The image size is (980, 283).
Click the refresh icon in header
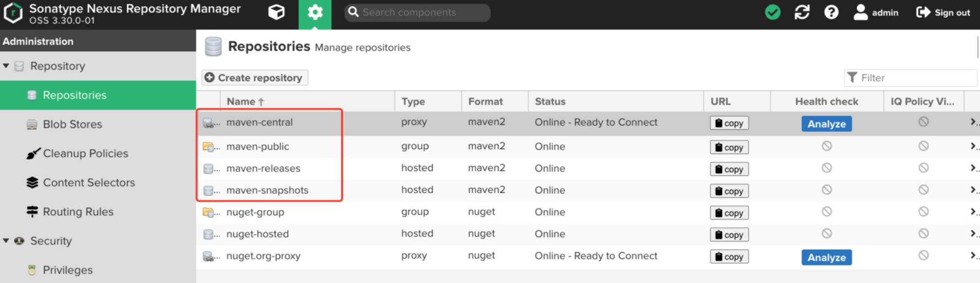(802, 12)
